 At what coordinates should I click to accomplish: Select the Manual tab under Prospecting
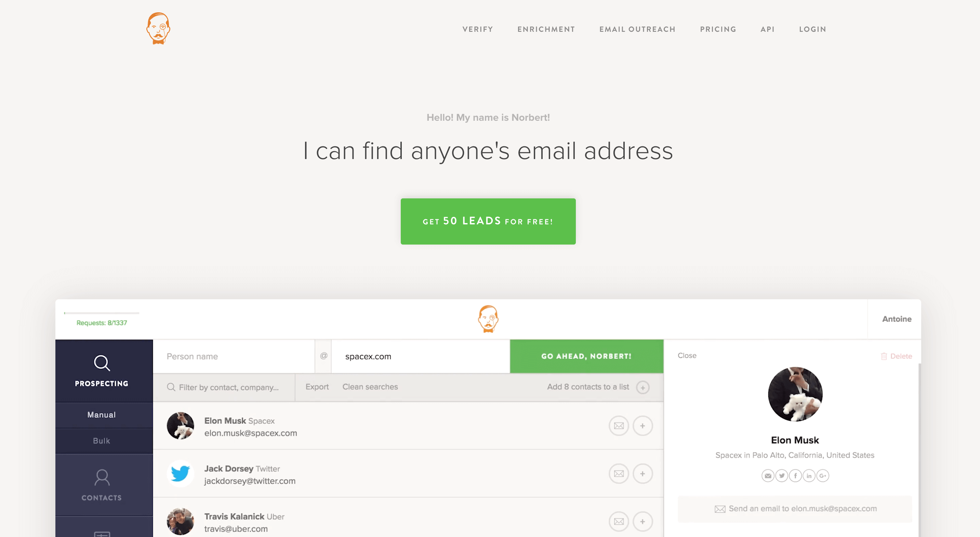click(x=101, y=415)
